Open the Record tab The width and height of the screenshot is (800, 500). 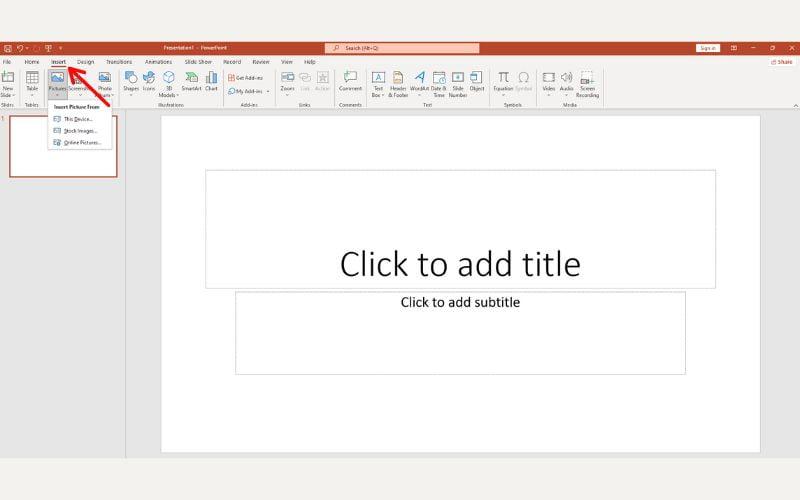pyautogui.click(x=232, y=62)
